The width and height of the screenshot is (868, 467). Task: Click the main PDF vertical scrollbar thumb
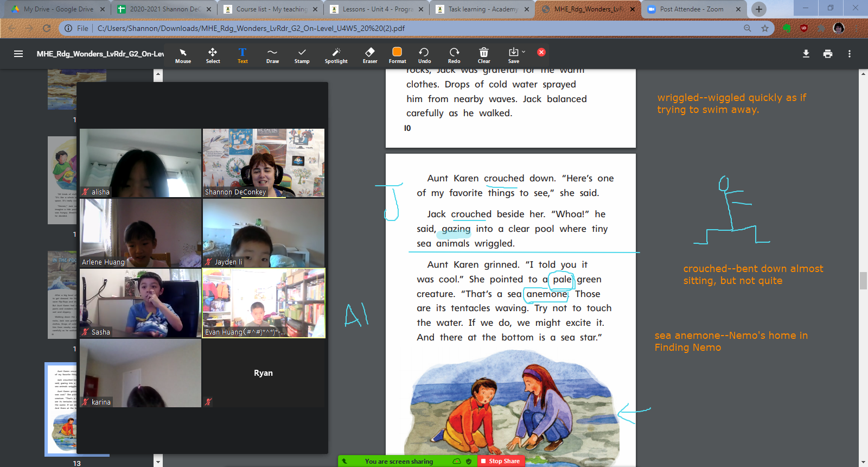click(x=863, y=281)
